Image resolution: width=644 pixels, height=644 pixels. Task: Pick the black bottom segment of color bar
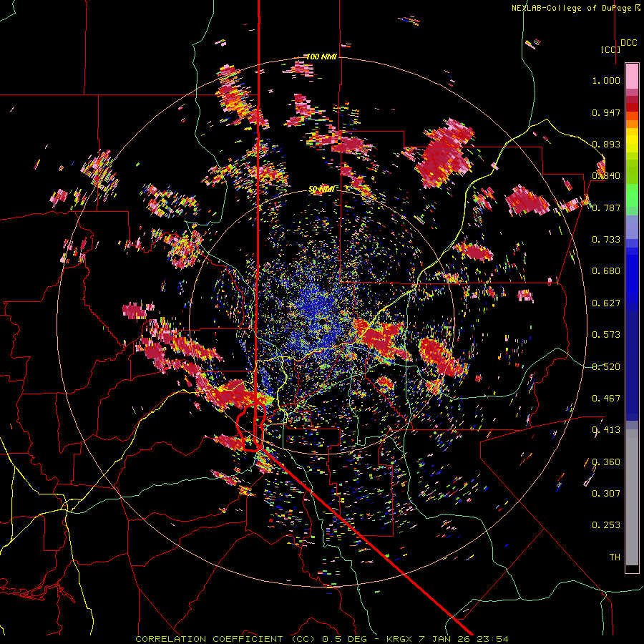tap(632, 569)
